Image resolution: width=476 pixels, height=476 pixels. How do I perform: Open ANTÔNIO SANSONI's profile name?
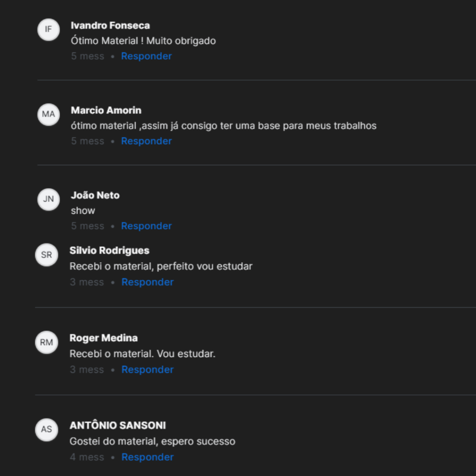point(118,425)
